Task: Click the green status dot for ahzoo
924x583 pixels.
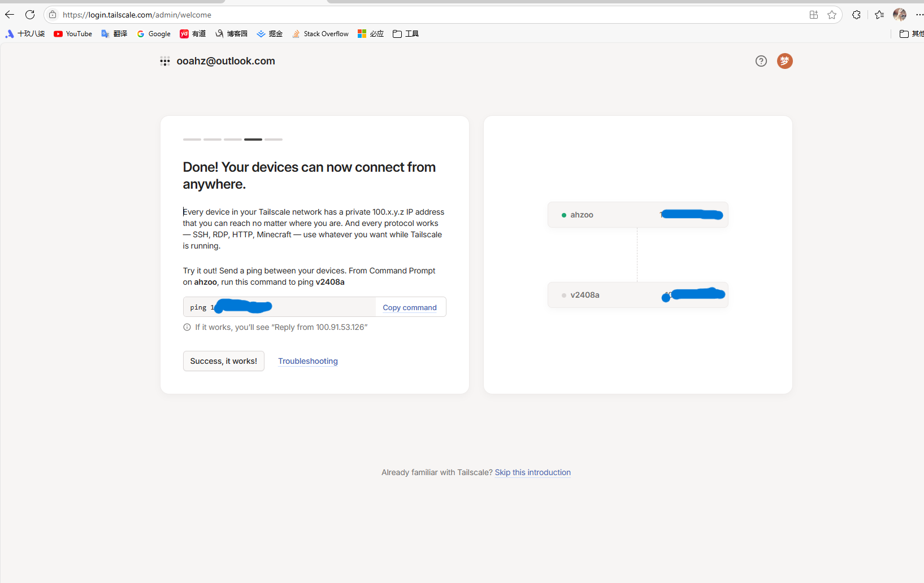Action: (x=564, y=215)
